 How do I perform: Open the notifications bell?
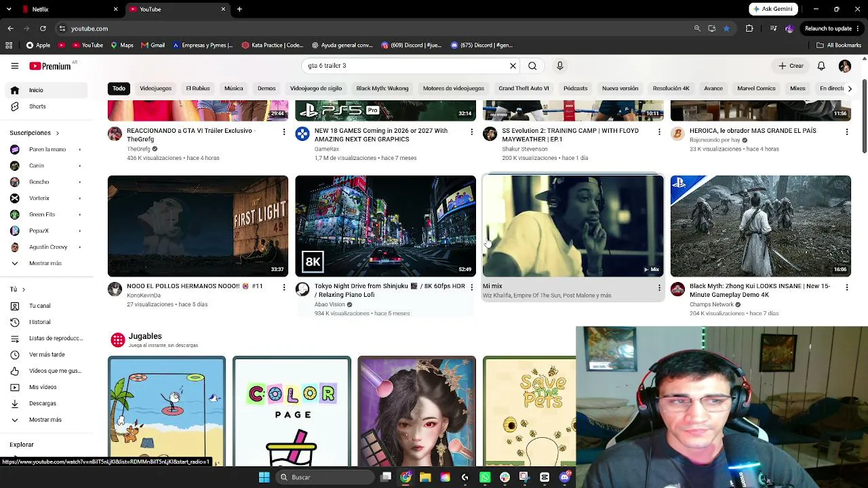[x=821, y=66]
